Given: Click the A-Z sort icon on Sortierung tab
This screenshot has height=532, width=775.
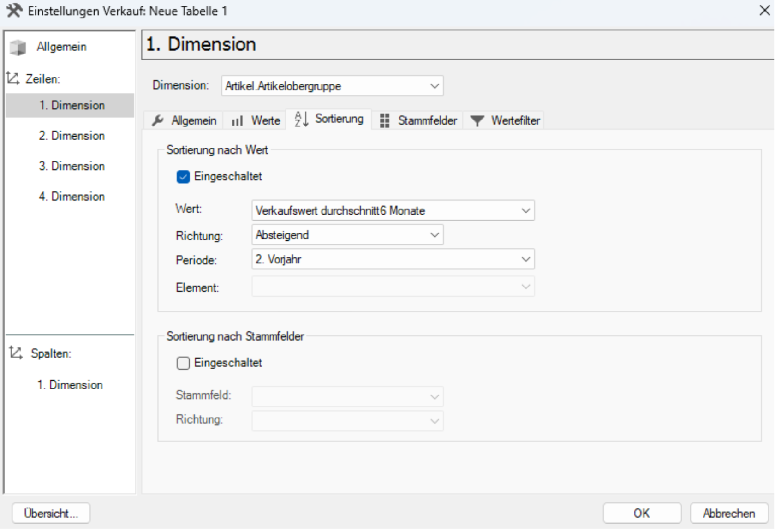Looking at the screenshot, I should pyautogui.click(x=301, y=119).
